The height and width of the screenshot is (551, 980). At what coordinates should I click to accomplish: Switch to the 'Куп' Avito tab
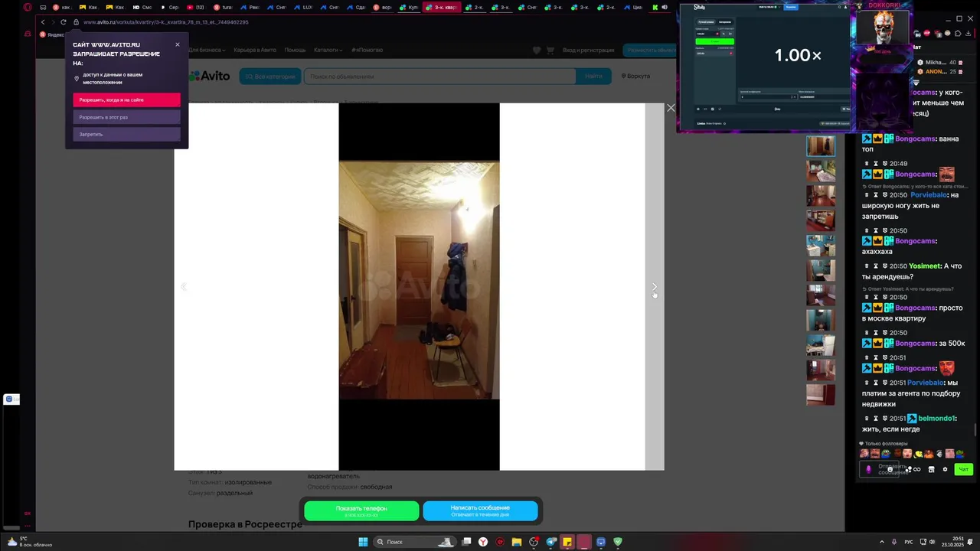coord(410,7)
